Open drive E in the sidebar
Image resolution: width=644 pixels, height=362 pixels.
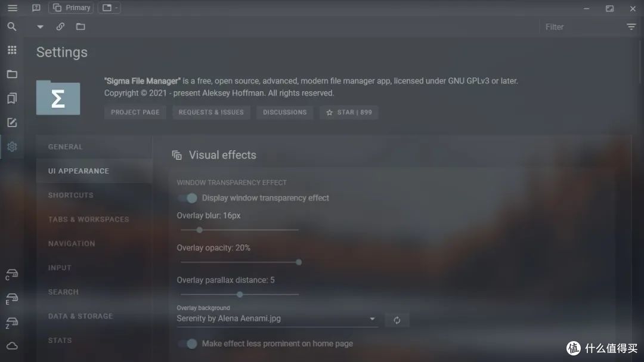[11, 298]
